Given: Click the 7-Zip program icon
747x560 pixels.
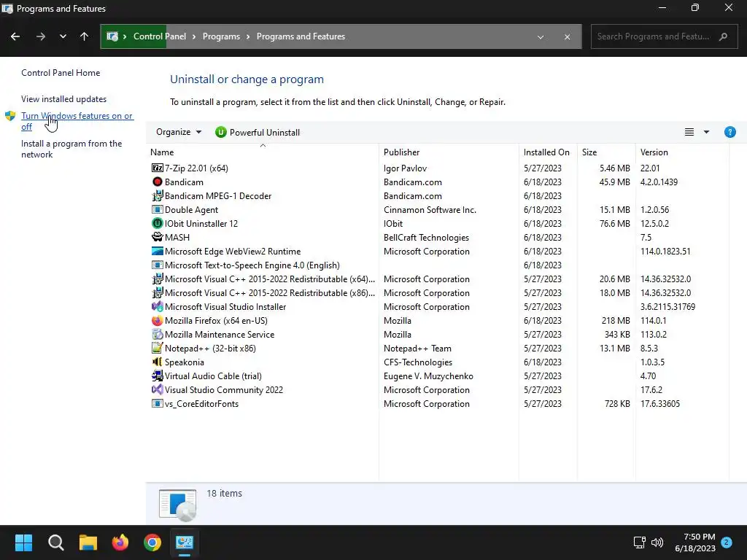Looking at the screenshot, I should [158, 168].
